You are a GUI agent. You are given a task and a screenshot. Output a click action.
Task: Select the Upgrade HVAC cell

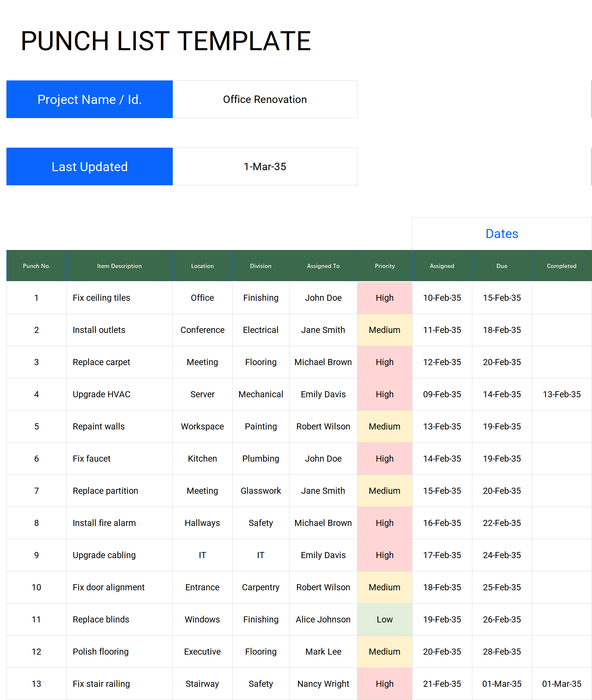[119, 394]
